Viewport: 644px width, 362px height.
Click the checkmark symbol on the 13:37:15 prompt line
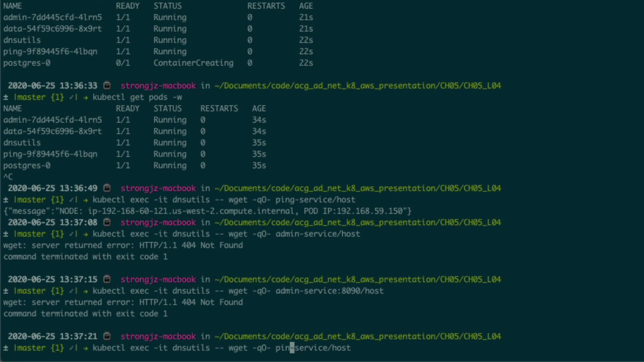click(x=71, y=291)
